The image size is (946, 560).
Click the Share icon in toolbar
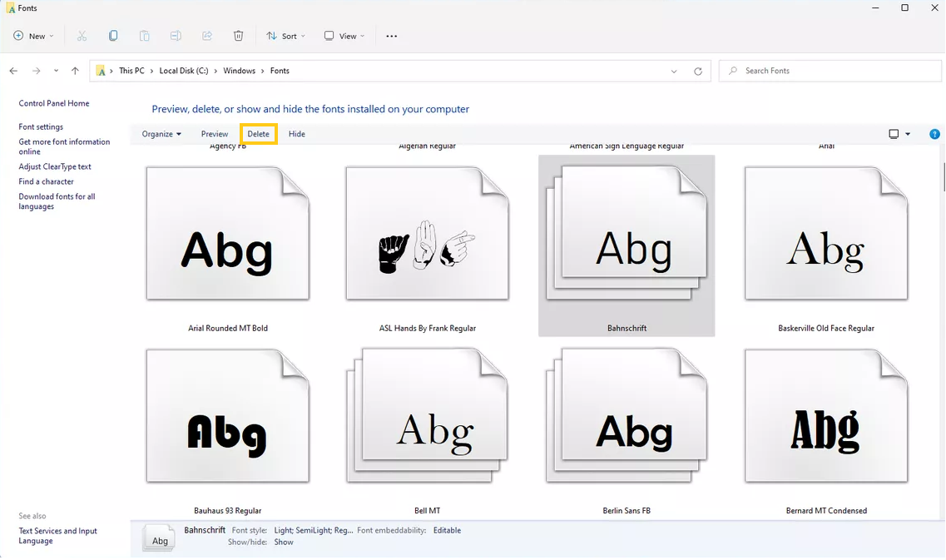pyautogui.click(x=207, y=36)
